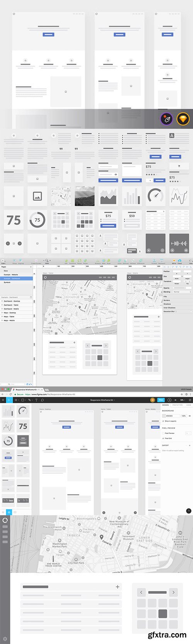
Task: Switch to the Prototype tab in Figma
Action: click(x=178, y=405)
